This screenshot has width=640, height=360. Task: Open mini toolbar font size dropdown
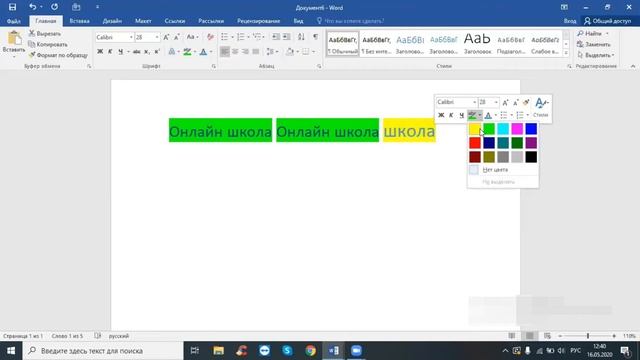pyautogui.click(x=496, y=102)
